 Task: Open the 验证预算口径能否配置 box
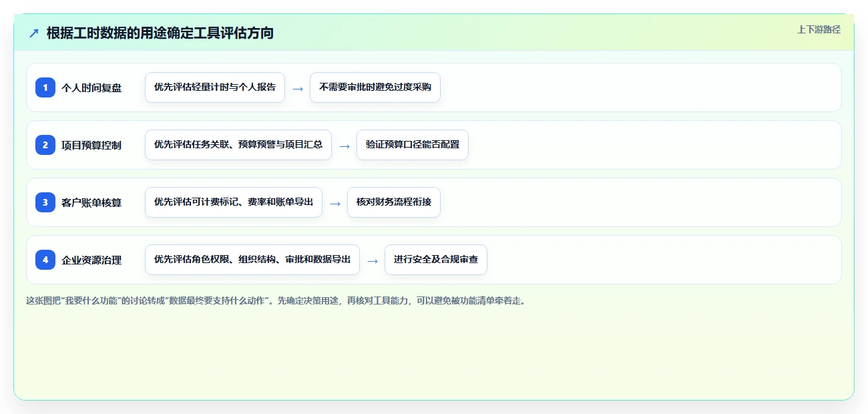(x=413, y=145)
